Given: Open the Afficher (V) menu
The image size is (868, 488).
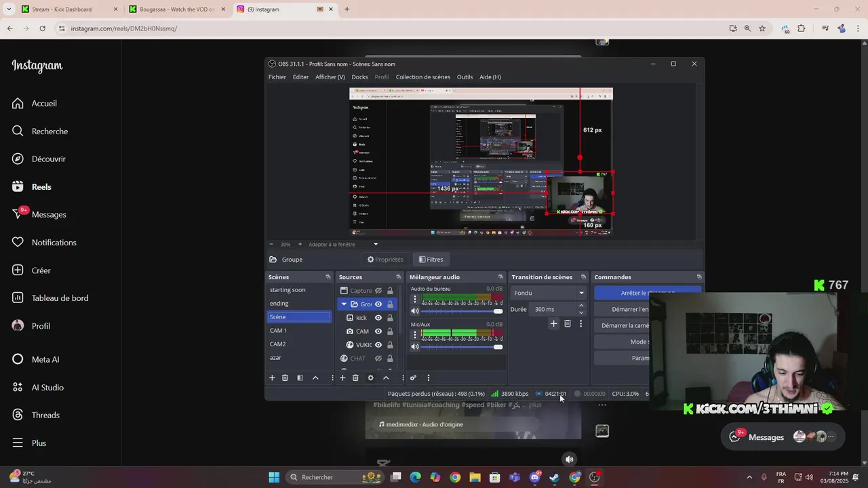Looking at the screenshot, I should 330,77.
